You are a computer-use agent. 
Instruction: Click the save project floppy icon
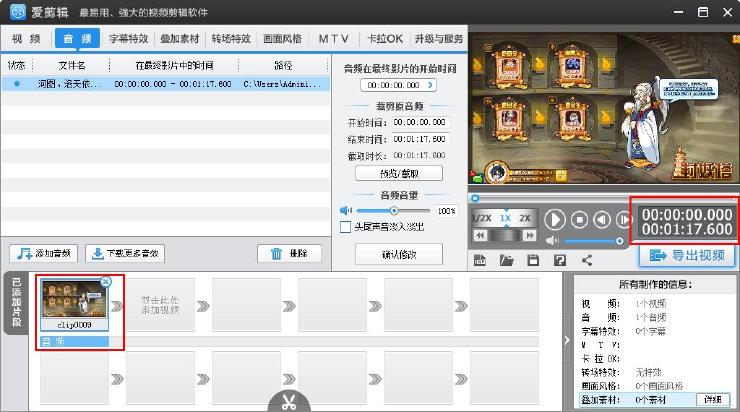533,260
